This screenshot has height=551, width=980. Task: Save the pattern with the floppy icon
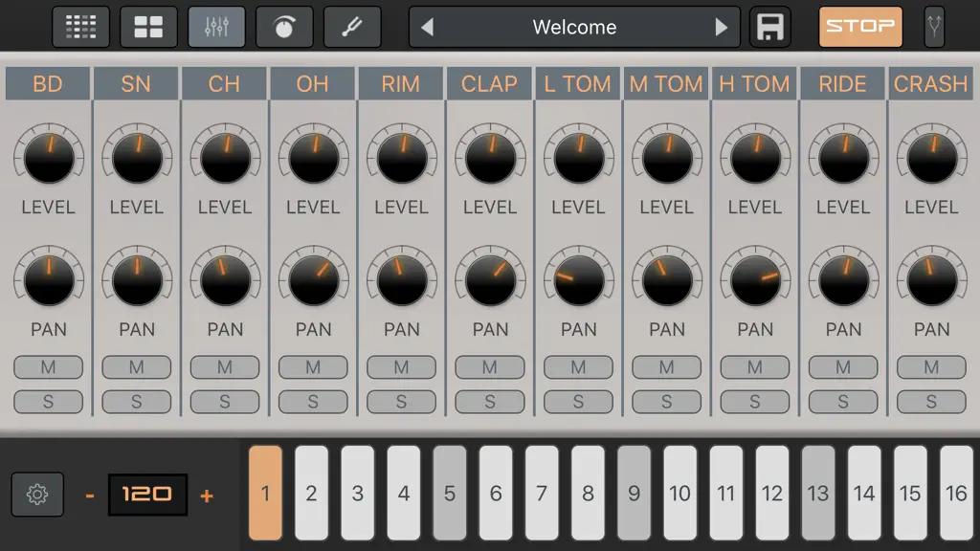point(770,27)
